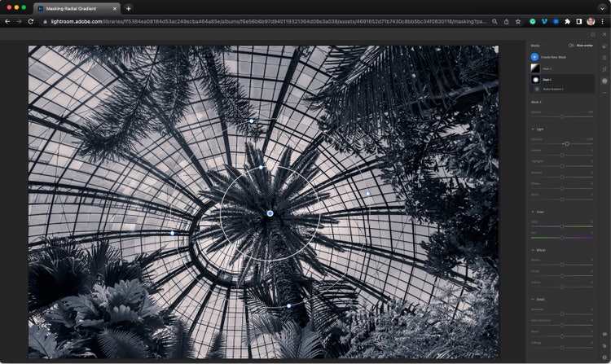Click the mask Amount slider handle
This screenshot has height=364, width=611.
(x=562, y=116)
